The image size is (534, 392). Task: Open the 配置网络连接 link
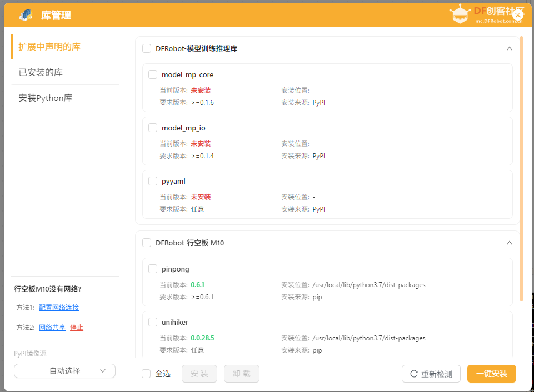[59, 307]
